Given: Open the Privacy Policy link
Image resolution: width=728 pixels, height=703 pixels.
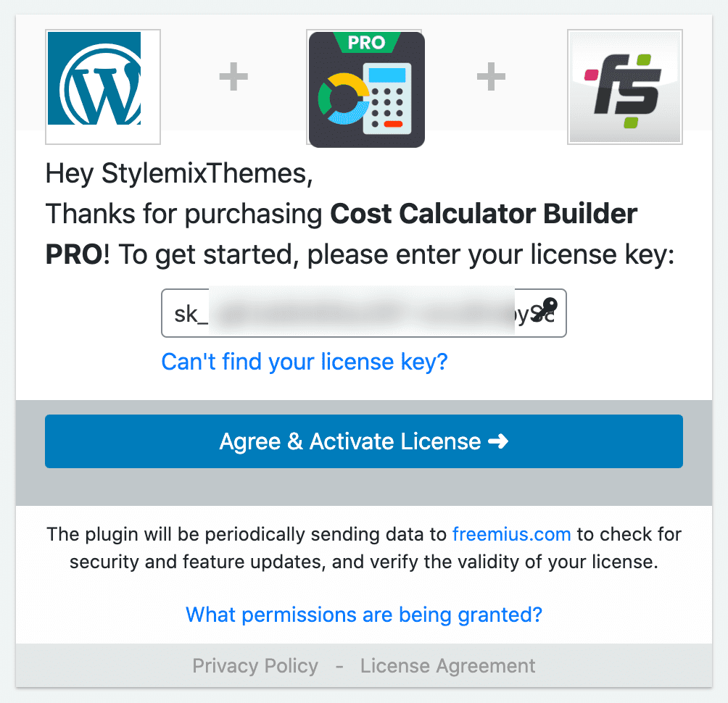Looking at the screenshot, I should 255,665.
